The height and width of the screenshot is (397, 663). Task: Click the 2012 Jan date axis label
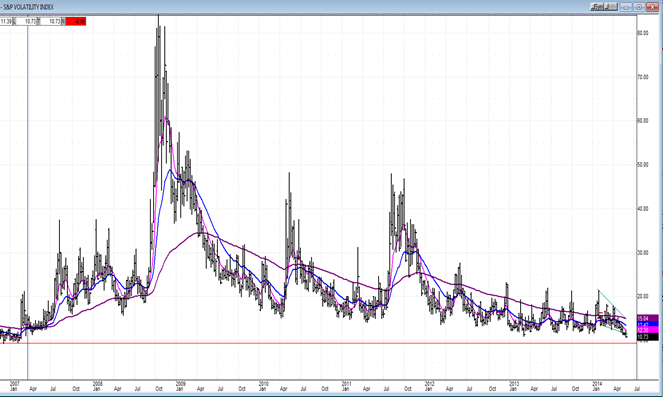tap(429, 386)
